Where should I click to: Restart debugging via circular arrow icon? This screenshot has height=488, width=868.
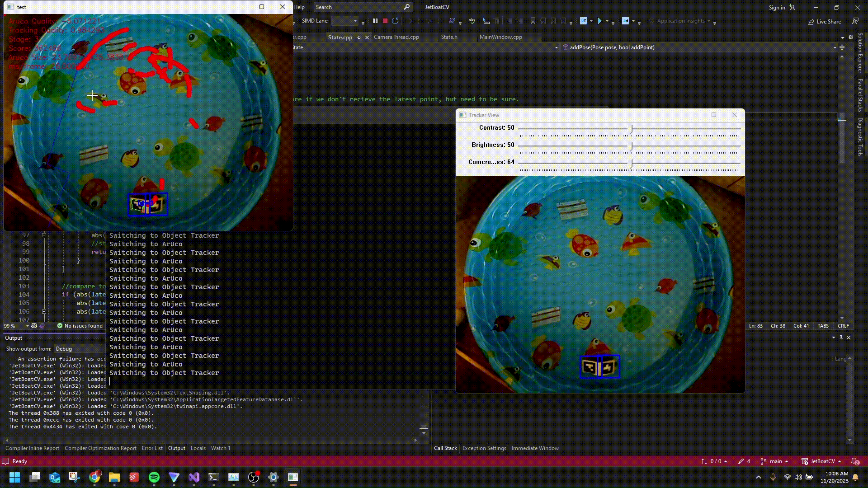coord(395,21)
